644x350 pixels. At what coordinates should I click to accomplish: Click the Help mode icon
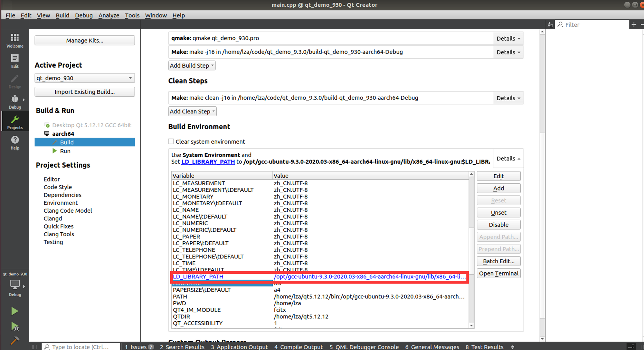point(15,142)
